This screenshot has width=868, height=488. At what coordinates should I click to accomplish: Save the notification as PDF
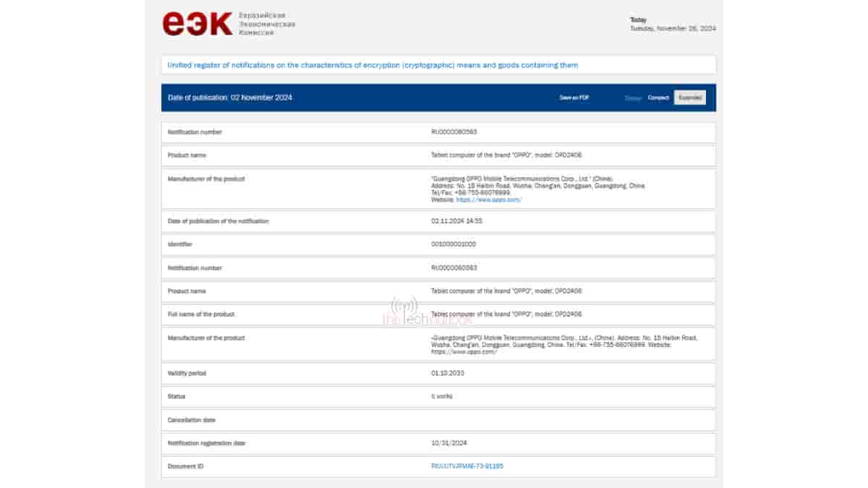(574, 98)
